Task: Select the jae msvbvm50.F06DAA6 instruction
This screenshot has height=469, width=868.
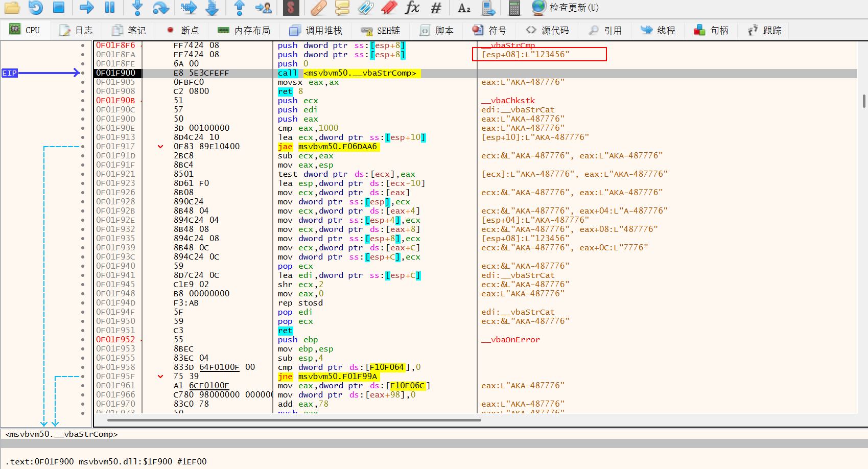Action: pyautogui.click(x=327, y=147)
